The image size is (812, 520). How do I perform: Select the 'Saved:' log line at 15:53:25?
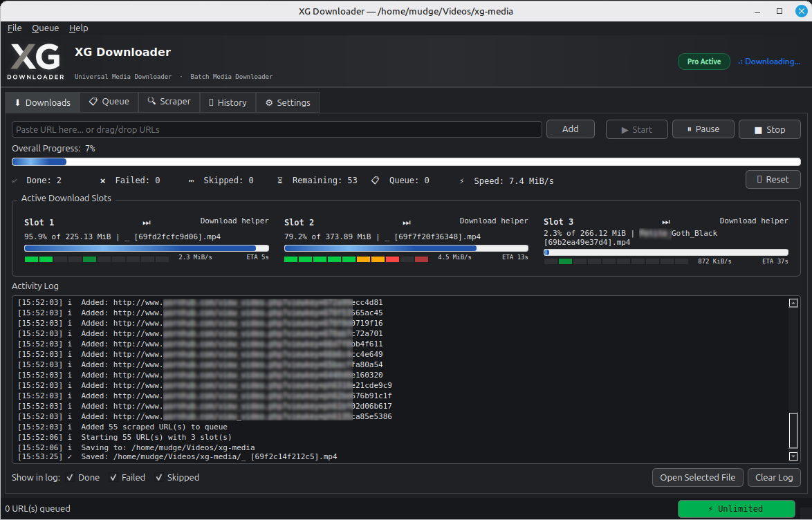(177, 457)
